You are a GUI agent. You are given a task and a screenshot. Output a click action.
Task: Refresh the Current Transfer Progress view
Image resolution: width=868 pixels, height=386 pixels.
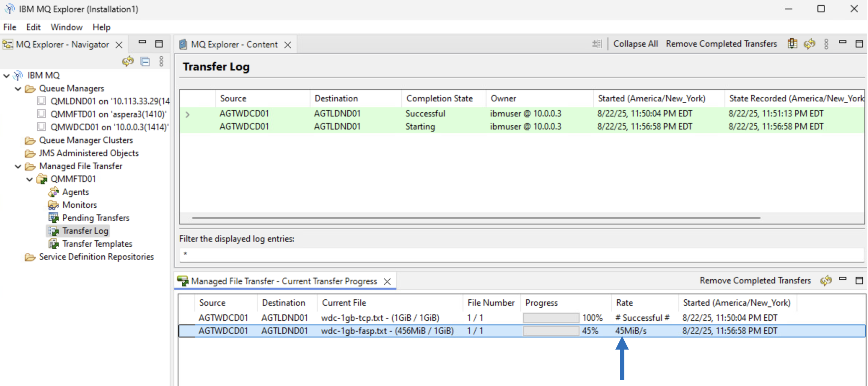(826, 280)
